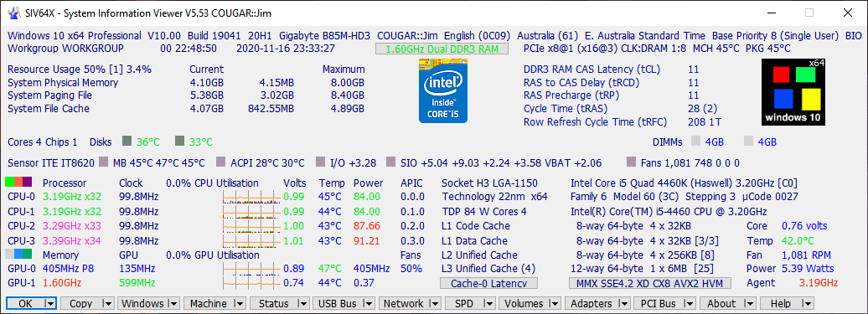Click the System File Cache label
Viewport: 868px width, 314px height.
point(49,108)
